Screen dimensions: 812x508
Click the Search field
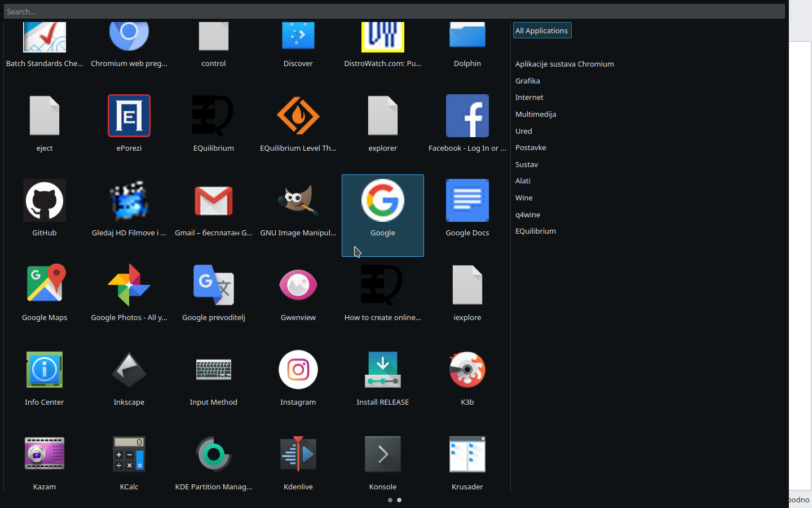pyautogui.click(x=394, y=11)
